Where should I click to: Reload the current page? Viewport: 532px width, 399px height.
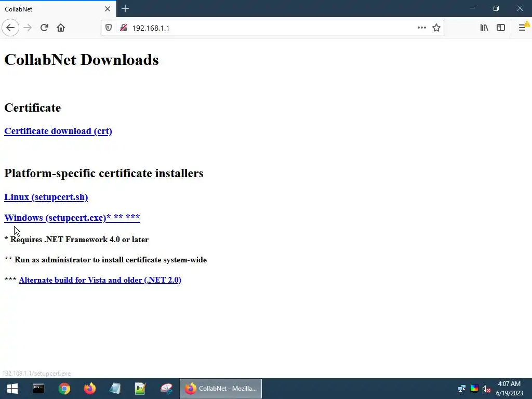[44, 28]
